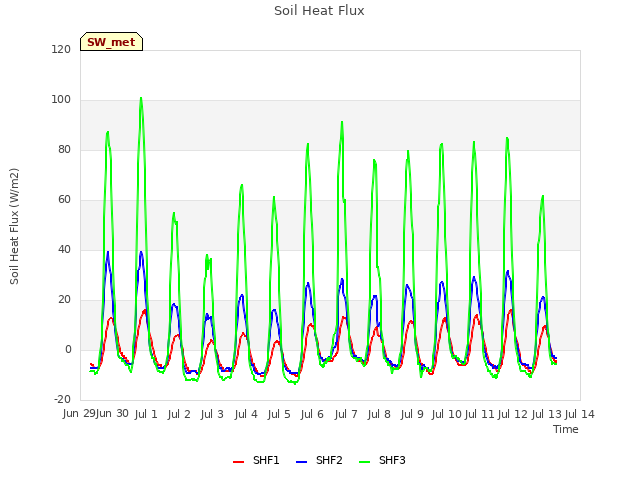Click the green SHF3 peak on Jul 7

tap(342, 122)
